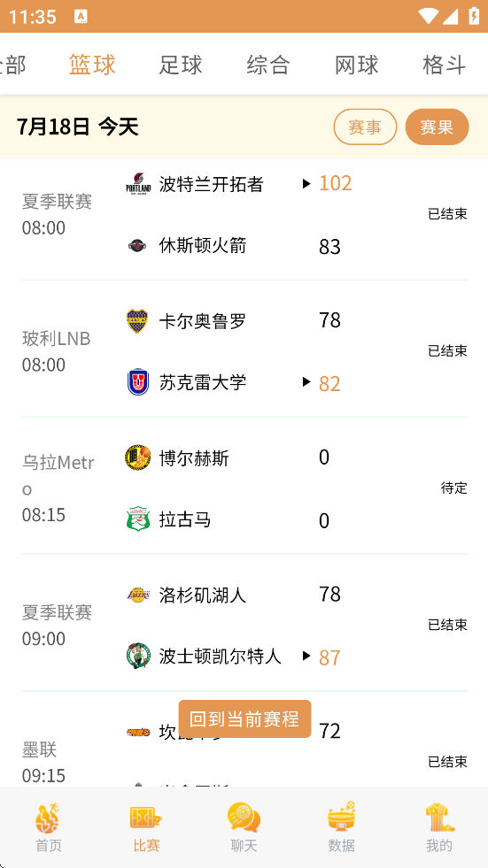
Task: Switch to the 网球 tab
Action: tap(356, 65)
